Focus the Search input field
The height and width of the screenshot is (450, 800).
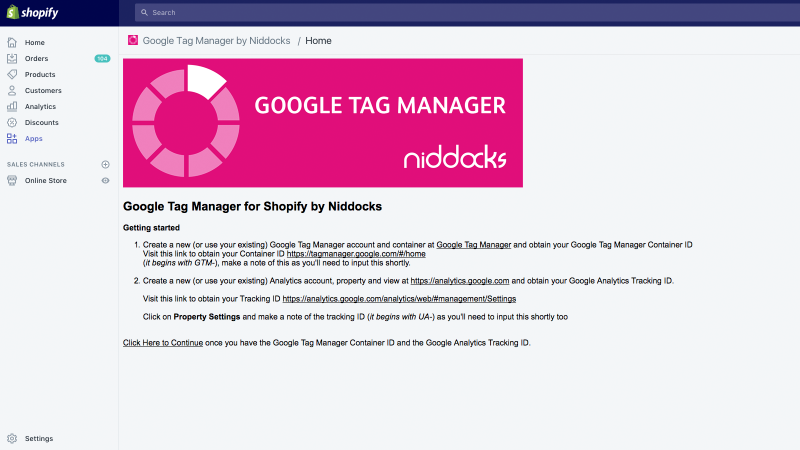467,12
